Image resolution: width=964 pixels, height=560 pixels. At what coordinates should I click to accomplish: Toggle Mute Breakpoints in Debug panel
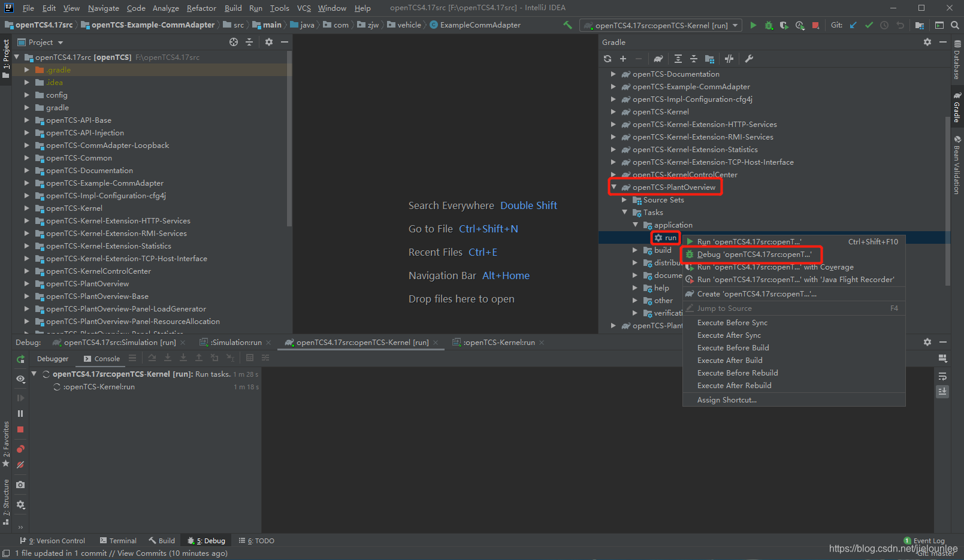click(x=20, y=465)
